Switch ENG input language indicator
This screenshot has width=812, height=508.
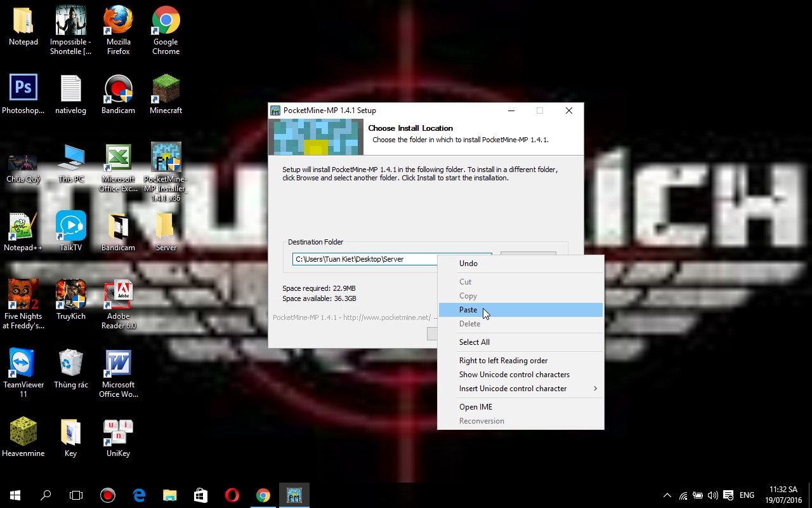(747, 495)
